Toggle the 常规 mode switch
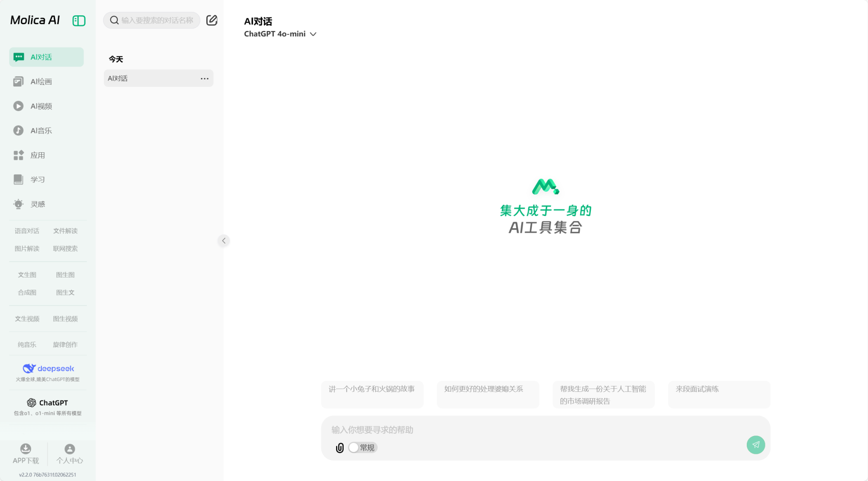The height and width of the screenshot is (481, 868). [362, 447]
